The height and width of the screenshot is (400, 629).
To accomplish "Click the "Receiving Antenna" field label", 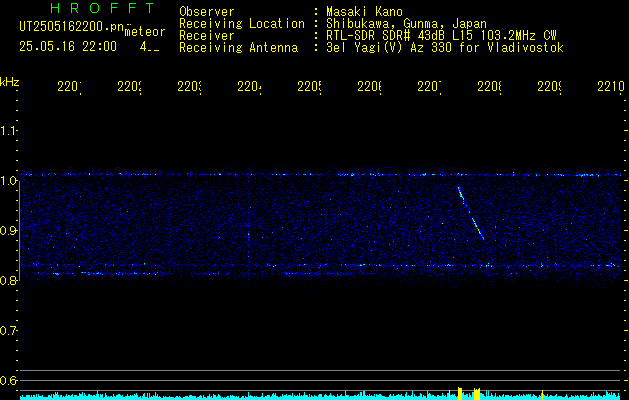I will 238,48.
